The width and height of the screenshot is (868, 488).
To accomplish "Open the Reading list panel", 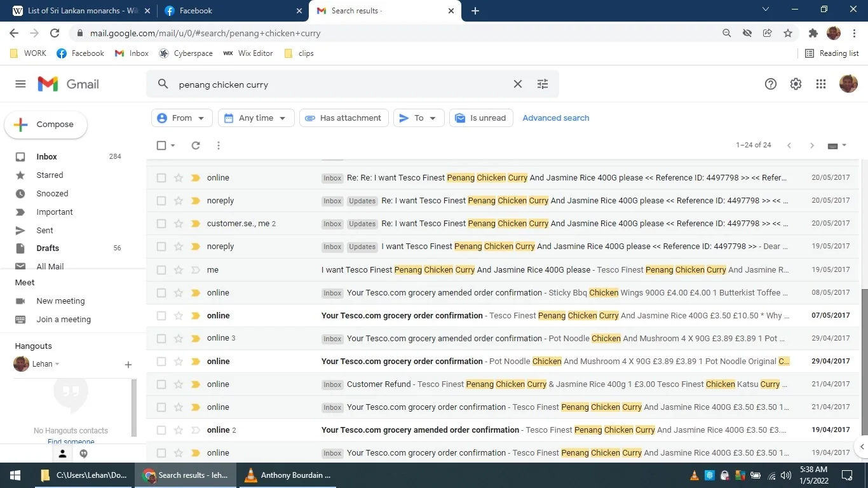I will (832, 53).
